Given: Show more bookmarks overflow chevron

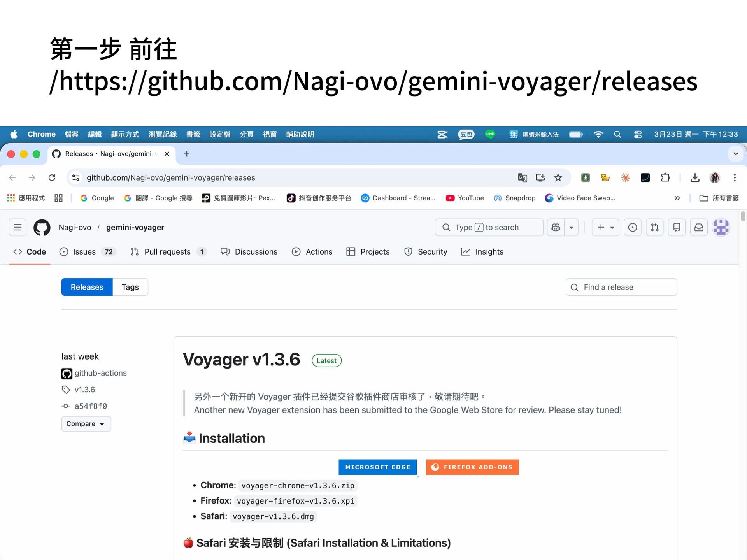Looking at the screenshot, I should pyautogui.click(x=677, y=198).
